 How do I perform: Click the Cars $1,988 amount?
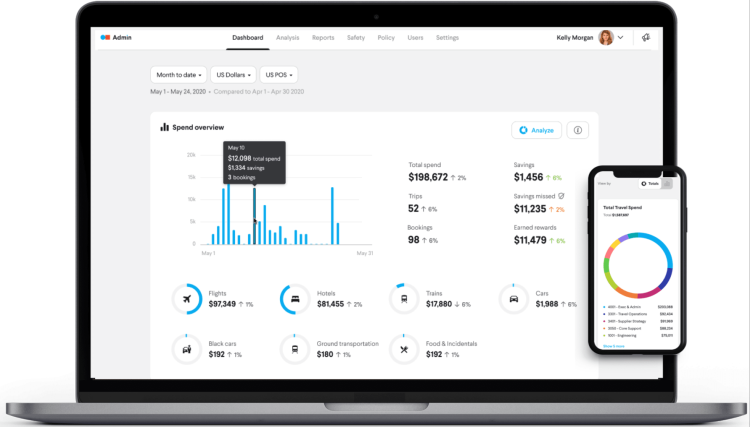[x=547, y=304]
